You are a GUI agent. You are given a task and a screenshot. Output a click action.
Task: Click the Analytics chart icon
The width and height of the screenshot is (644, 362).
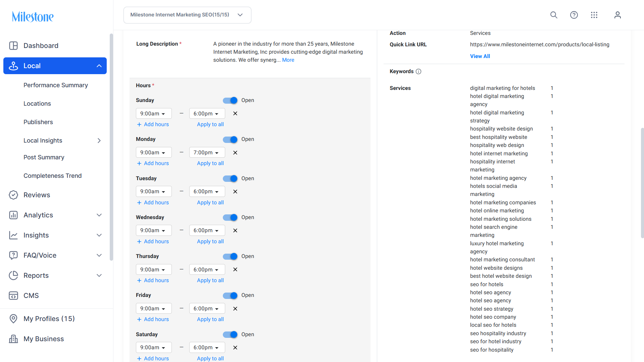coord(13,215)
